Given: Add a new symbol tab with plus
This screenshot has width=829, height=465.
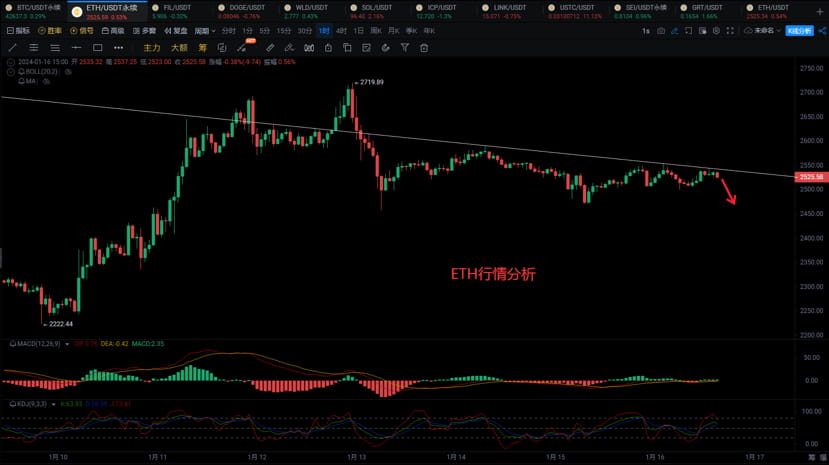Looking at the screenshot, I should 820,11.
